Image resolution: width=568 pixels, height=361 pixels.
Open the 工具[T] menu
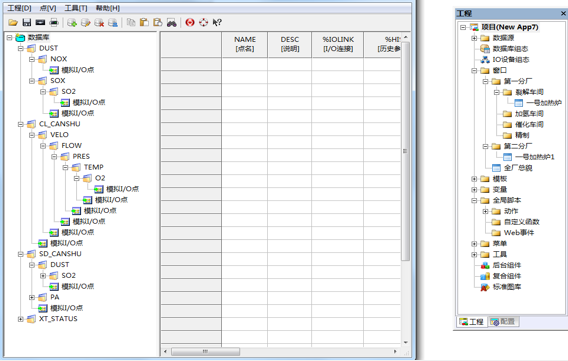[76, 8]
